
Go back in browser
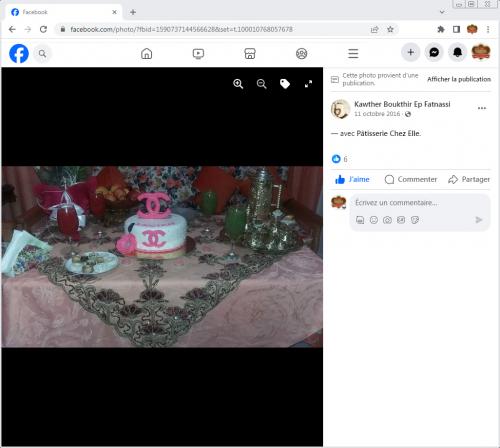12,29
